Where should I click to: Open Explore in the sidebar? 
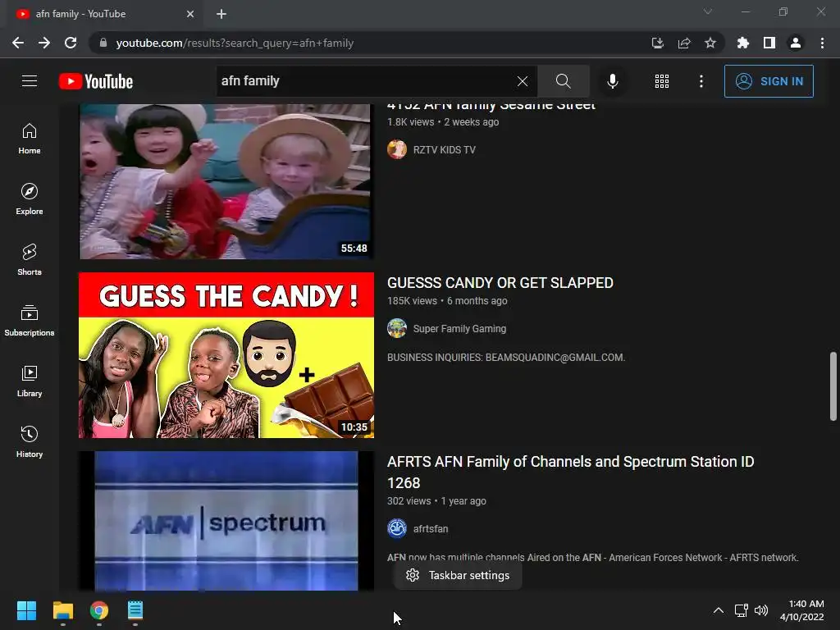(x=30, y=199)
